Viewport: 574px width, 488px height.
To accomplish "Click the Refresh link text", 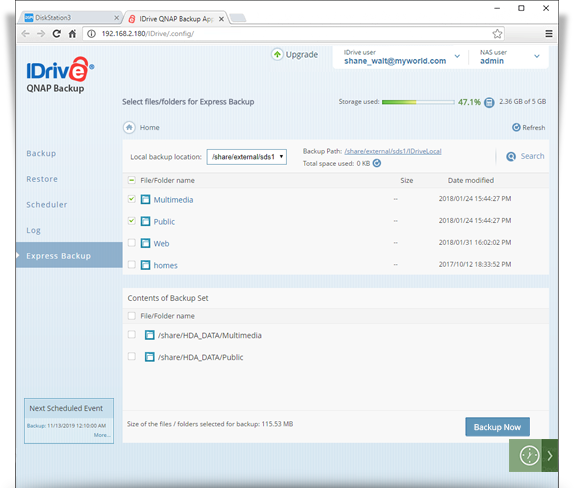I will click(x=533, y=127).
